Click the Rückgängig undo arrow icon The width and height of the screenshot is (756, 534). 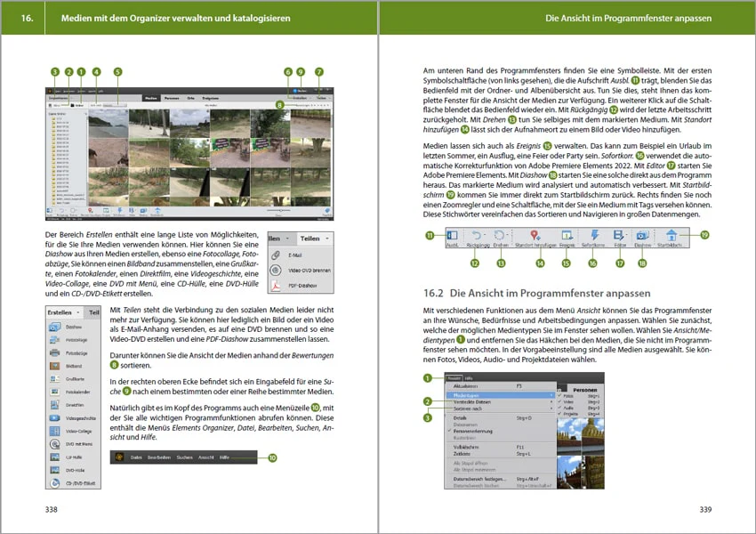(477, 235)
